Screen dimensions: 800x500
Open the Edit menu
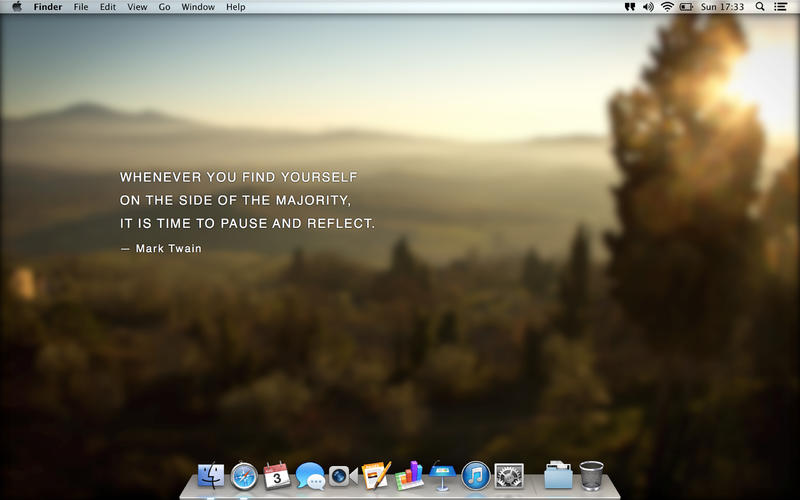click(x=108, y=7)
